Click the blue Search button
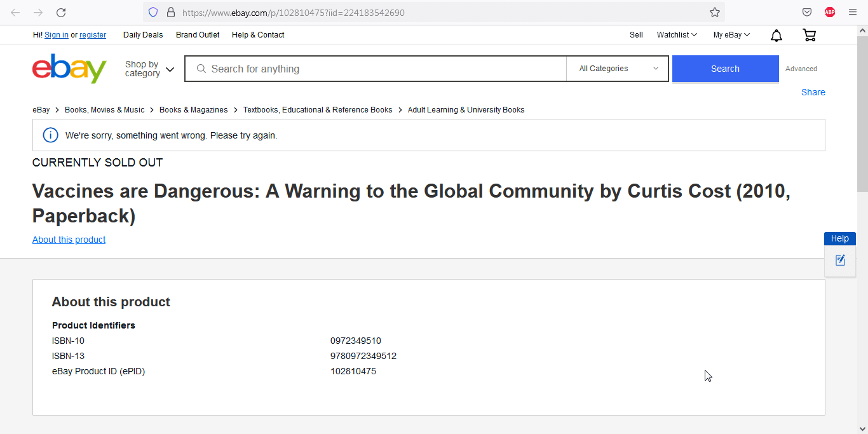 pos(725,69)
